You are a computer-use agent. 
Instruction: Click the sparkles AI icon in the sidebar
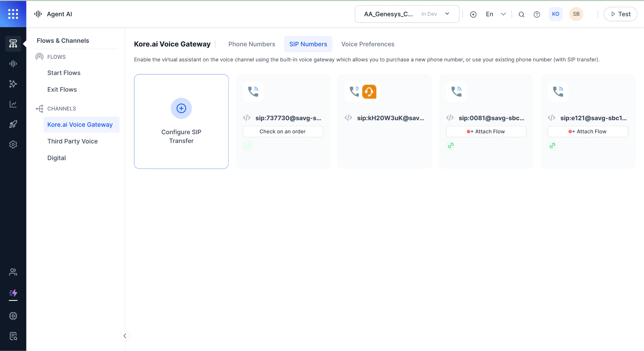point(13,84)
